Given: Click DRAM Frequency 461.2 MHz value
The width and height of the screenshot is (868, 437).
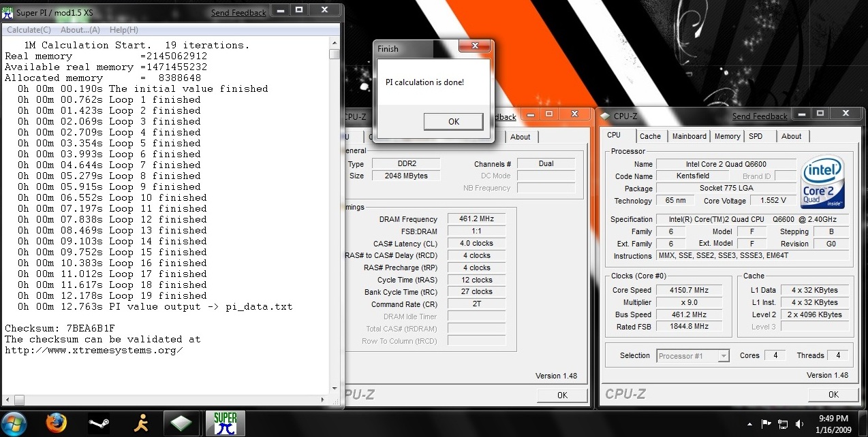Looking at the screenshot, I should coord(476,219).
